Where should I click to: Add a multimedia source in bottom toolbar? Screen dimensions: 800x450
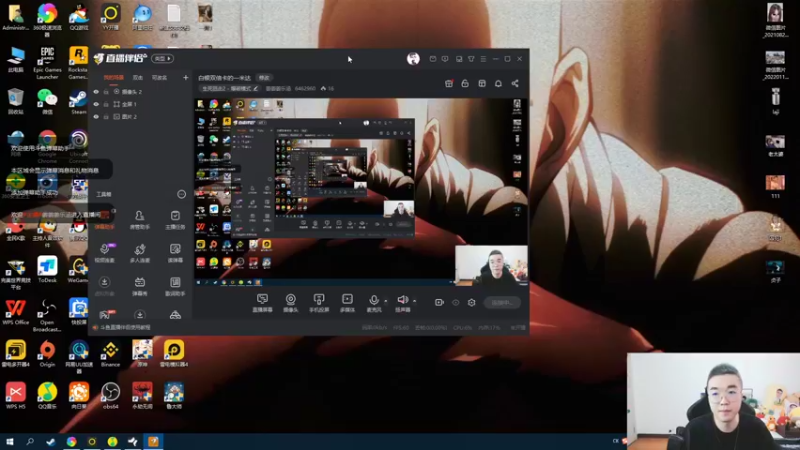pyautogui.click(x=347, y=303)
